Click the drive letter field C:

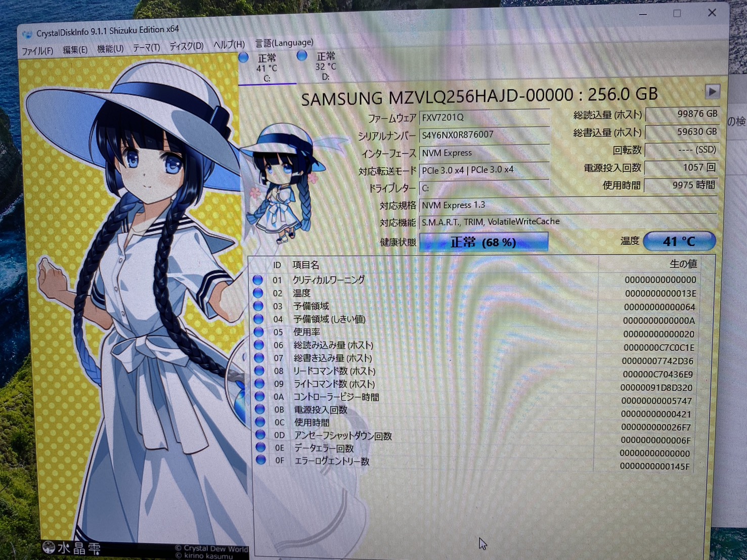click(x=484, y=188)
